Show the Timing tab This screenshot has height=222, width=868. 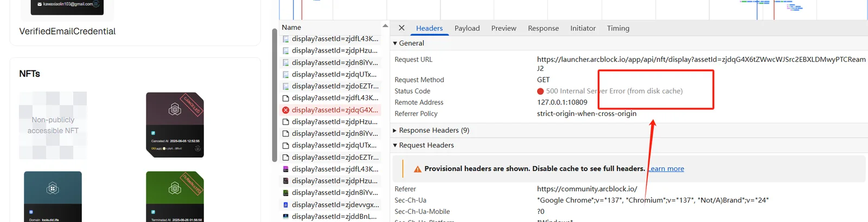click(x=618, y=28)
